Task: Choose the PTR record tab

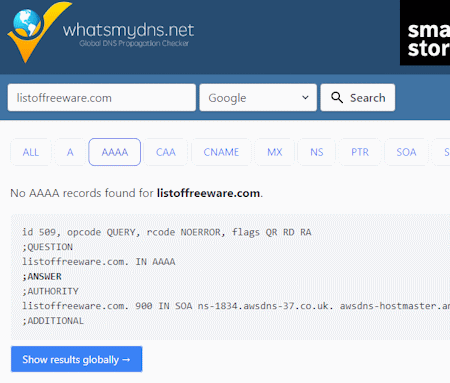Action: pos(360,152)
